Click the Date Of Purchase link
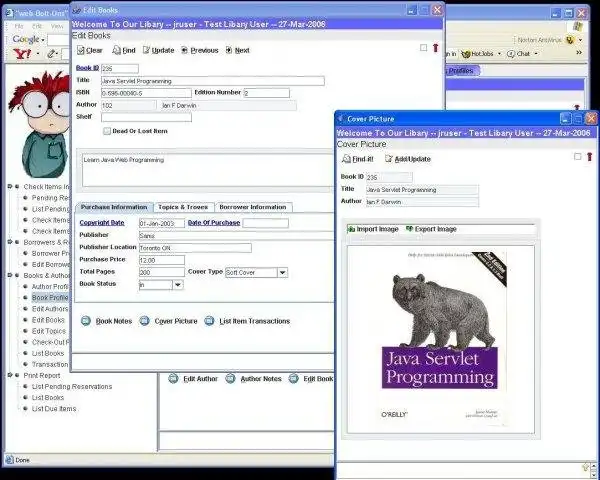Screen dimensions: 600x480 tap(214, 222)
